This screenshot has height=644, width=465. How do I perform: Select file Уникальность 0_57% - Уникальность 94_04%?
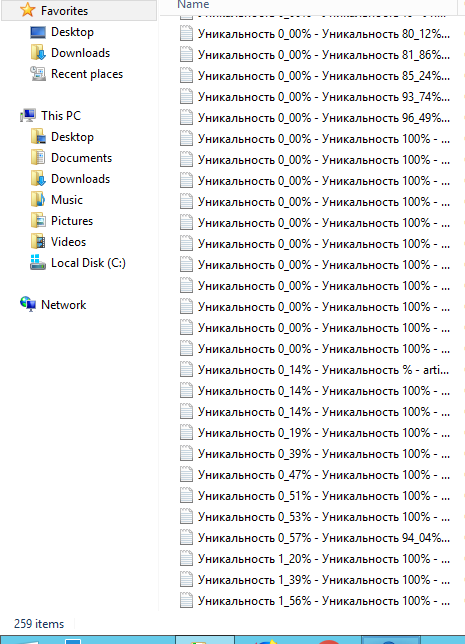point(315,538)
